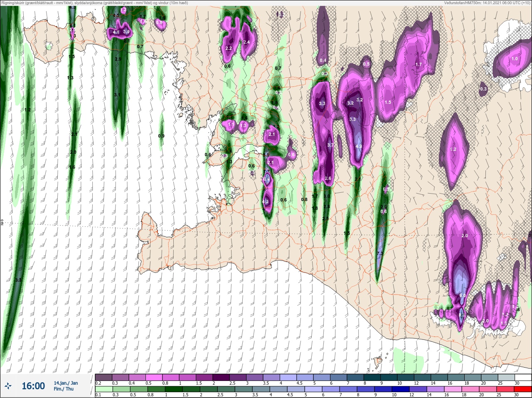
Task: Click the 3.9 snowfall value label
Action: (x=127, y=32)
